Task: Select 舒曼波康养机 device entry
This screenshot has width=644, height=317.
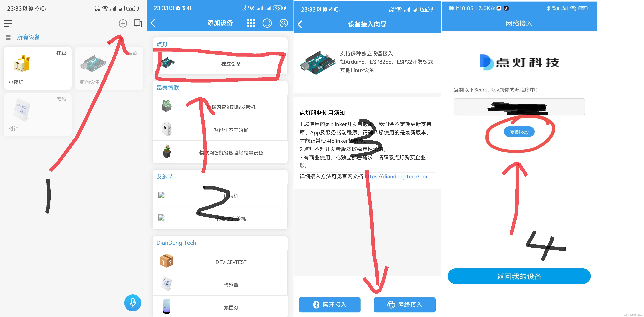Action: [x=220, y=218]
